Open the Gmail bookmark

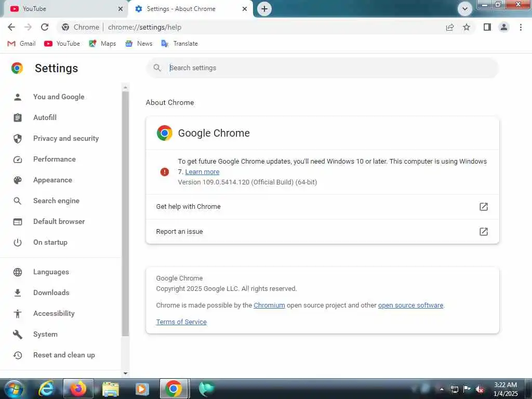click(x=21, y=44)
